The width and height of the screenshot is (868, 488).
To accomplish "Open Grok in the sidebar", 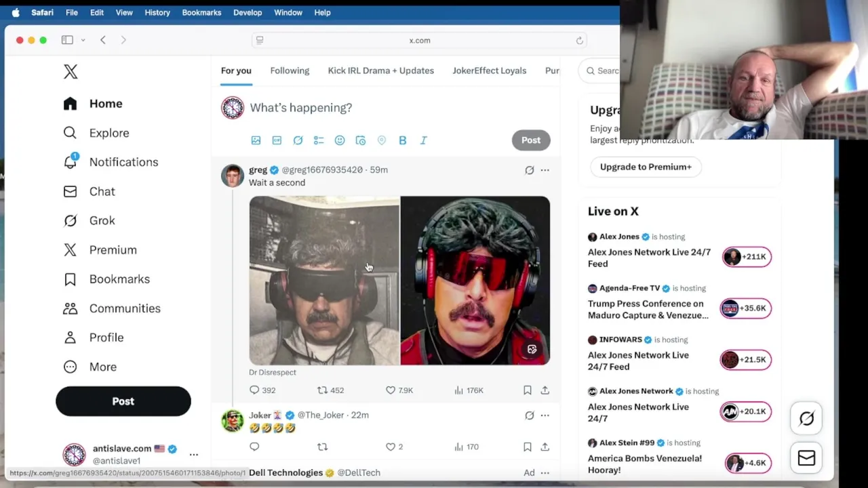I will tap(89, 220).
